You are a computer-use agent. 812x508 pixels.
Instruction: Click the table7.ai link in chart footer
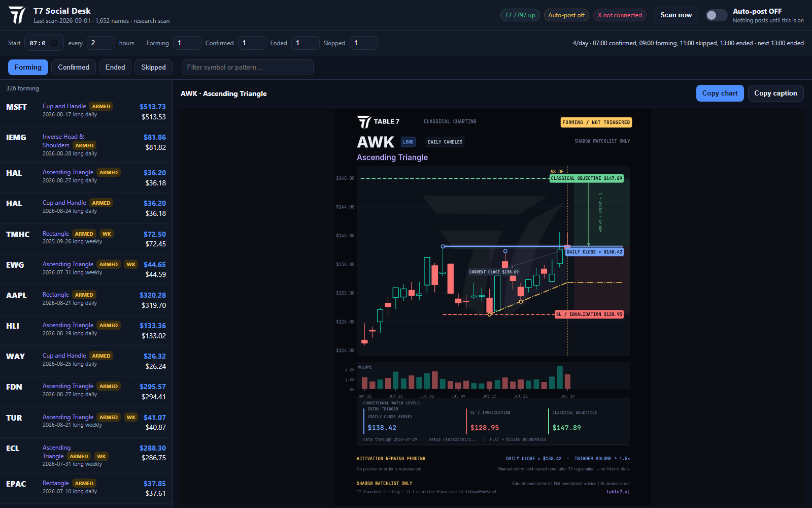pos(618,492)
